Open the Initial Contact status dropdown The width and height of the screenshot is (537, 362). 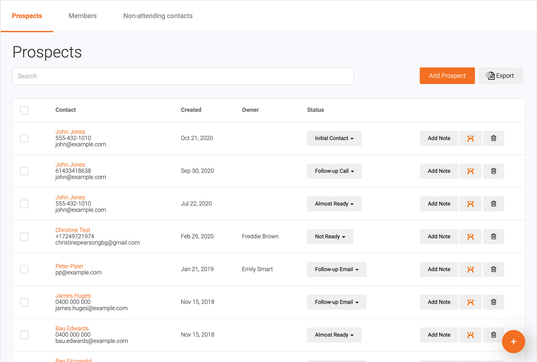coord(334,138)
